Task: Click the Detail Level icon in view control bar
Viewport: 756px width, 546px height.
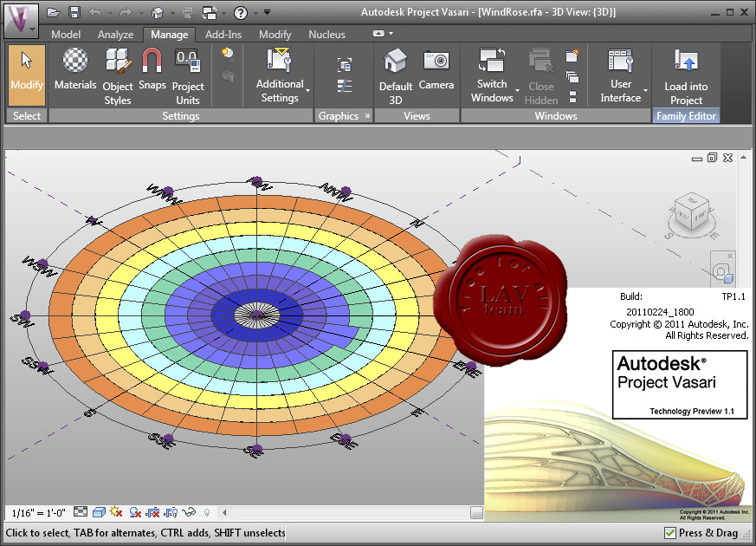Action: point(81,511)
